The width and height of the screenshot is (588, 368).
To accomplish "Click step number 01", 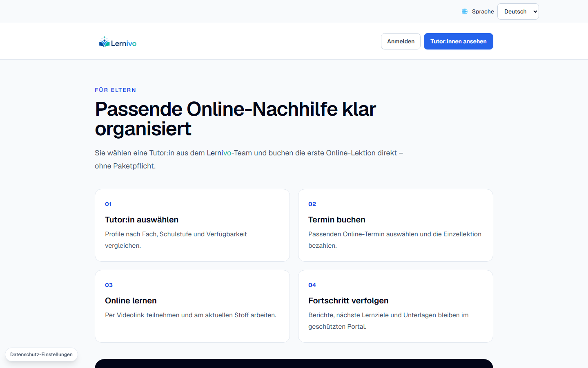I will pos(108,204).
